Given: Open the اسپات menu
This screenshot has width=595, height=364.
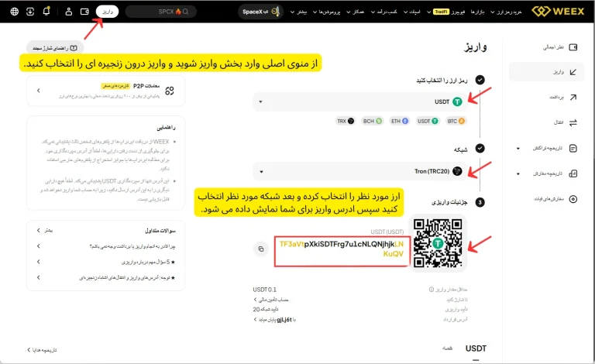Looking at the screenshot, I should [x=411, y=12].
